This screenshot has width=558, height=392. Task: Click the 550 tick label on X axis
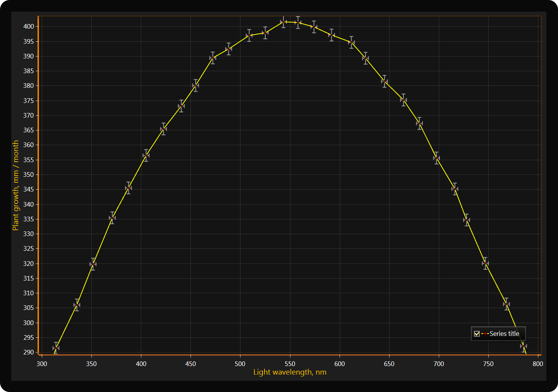tap(290, 364)
